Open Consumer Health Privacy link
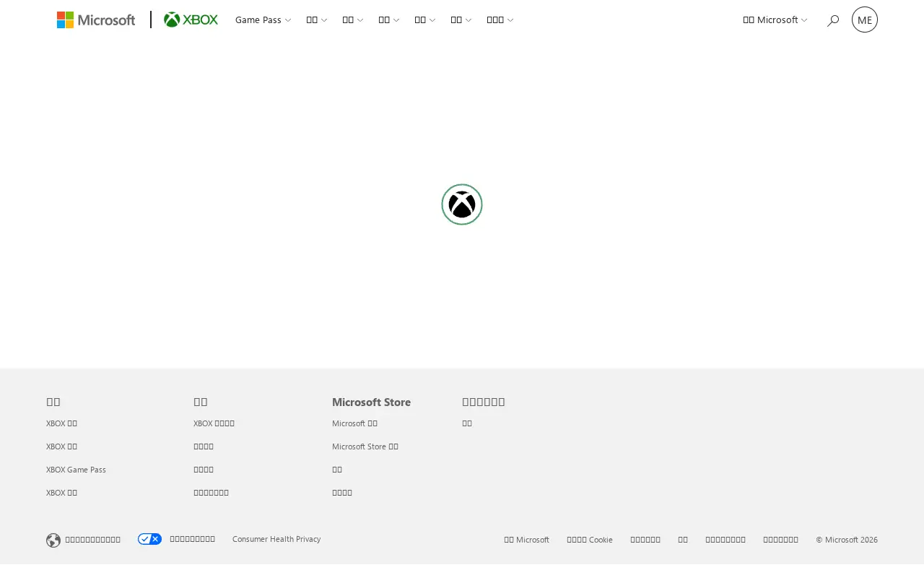Screen dimensions: 924x578 [276, 539]
